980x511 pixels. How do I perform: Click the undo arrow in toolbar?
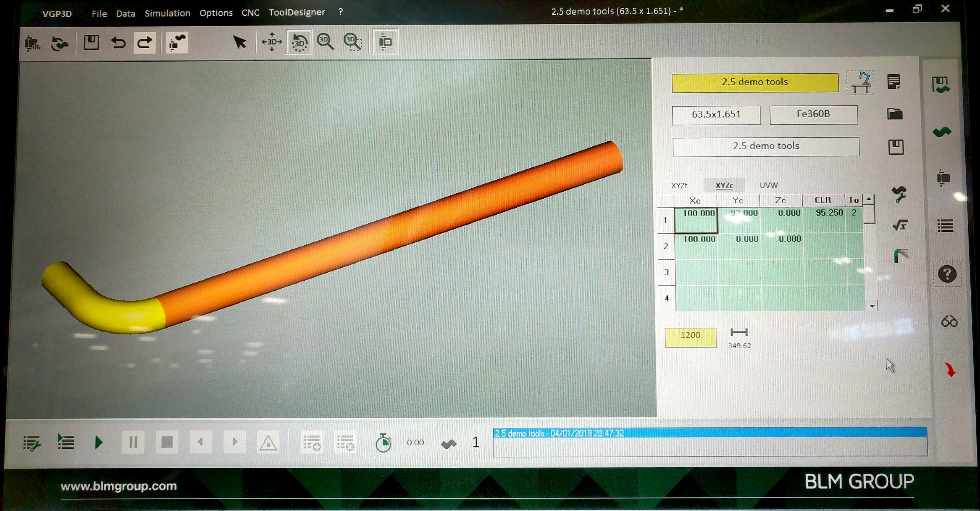(x=118, y=42)
